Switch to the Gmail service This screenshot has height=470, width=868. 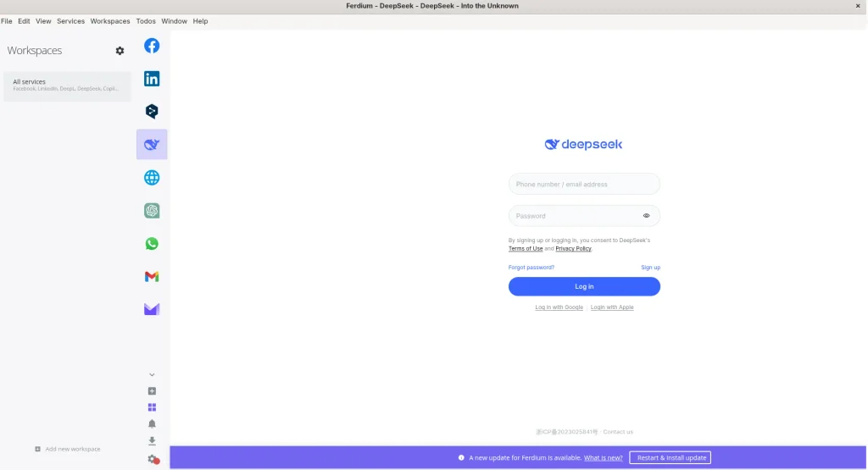(152, 276)
